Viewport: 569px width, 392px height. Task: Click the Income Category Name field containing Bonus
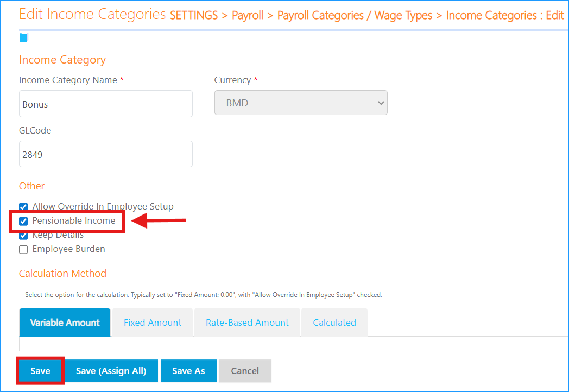[106, 104]
